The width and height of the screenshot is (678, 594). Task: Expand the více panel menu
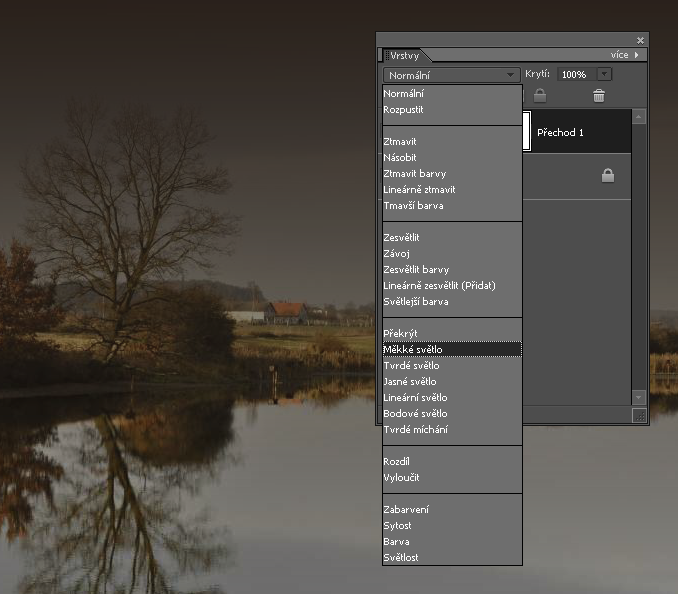point(625,55)
